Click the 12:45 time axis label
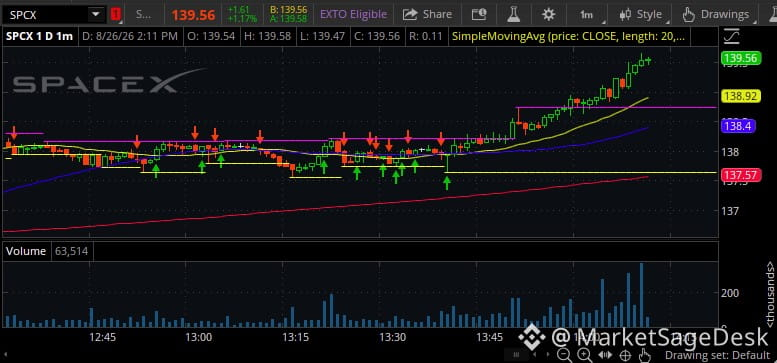 pos(103,338)
